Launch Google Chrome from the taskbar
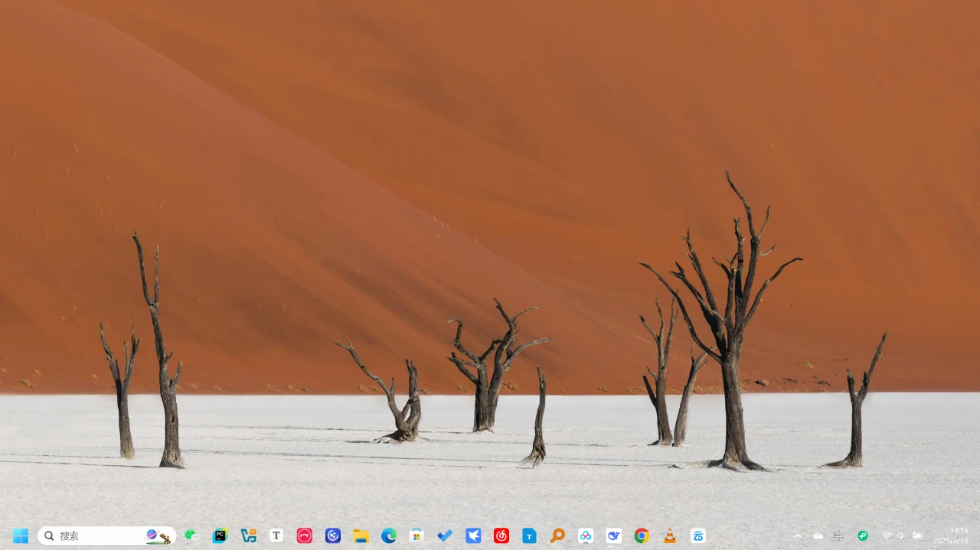Image resolution: width=980 pixels, height=550 pixels. 642,535
